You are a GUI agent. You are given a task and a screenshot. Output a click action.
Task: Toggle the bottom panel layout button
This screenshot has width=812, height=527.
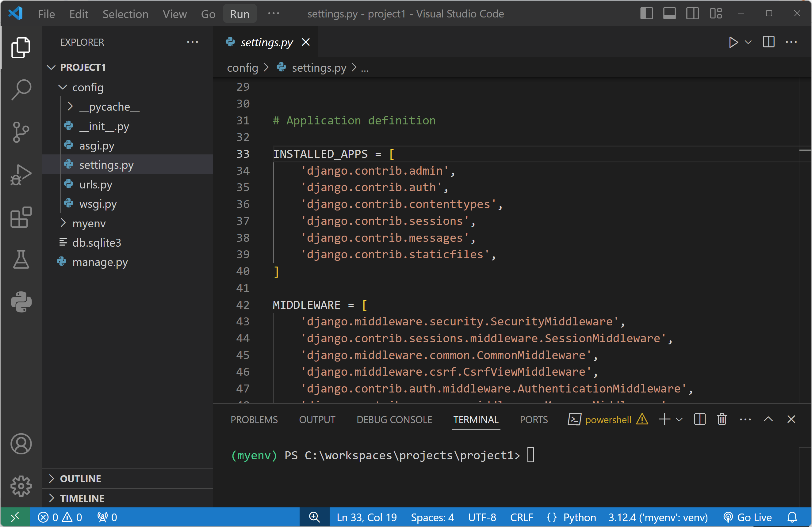(x=669, y=14)
